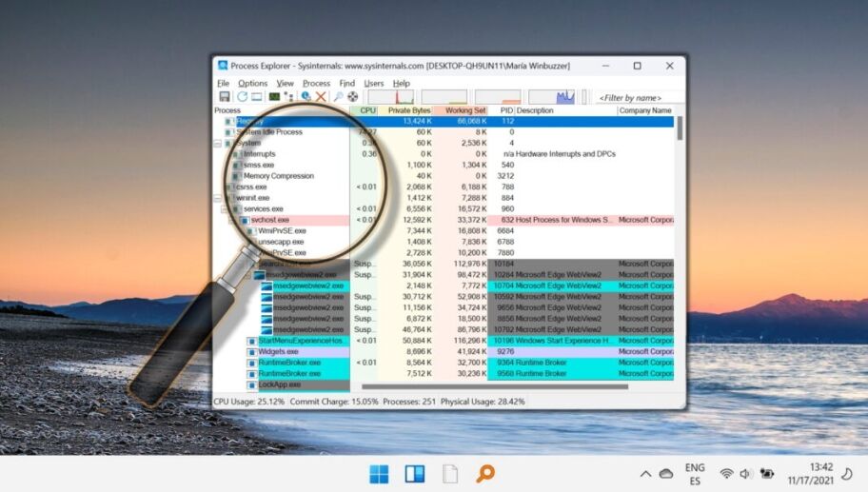Click 'Hardware Interrupts and DPCs' description
Viewport: 868px width, 492px height.
[x=565, y=154]
